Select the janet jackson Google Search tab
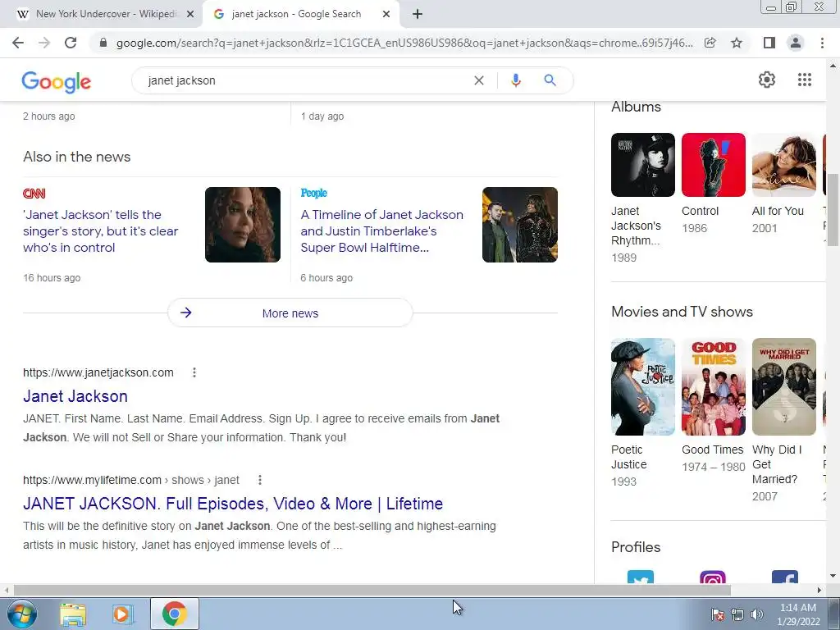840x630 pixels. (x=296, y=14)
